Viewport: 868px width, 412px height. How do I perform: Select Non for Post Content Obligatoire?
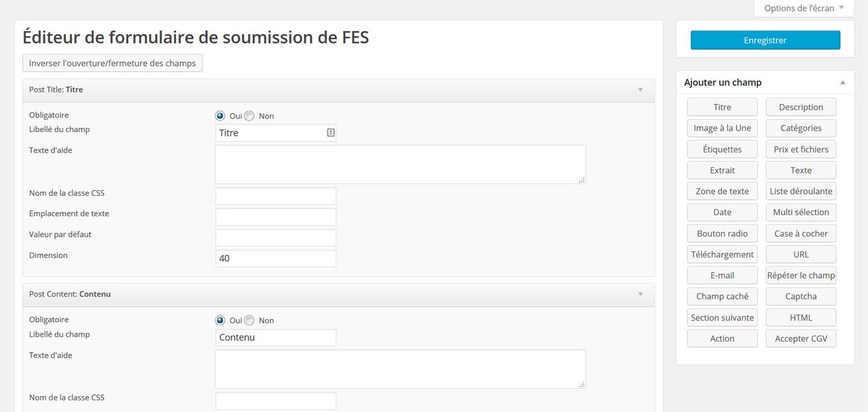(249, 320)
